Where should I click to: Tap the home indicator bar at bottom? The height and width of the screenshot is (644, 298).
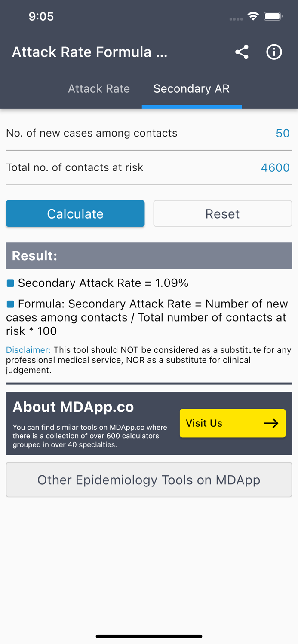pyautogui.click(x=149, y=636)
